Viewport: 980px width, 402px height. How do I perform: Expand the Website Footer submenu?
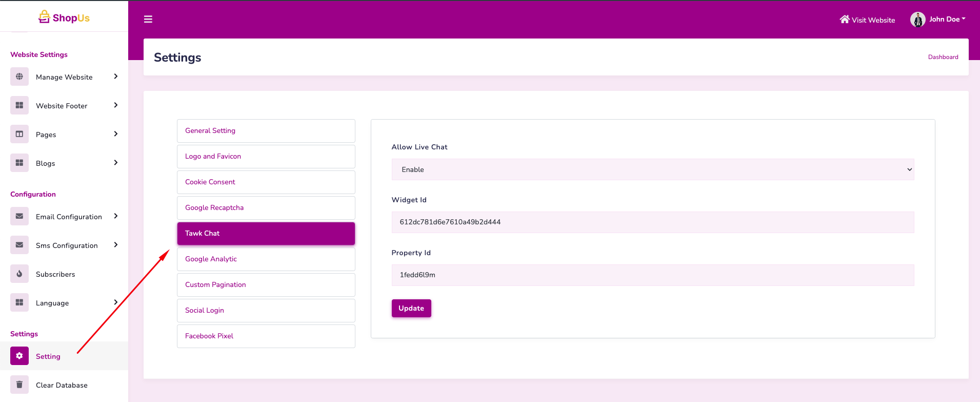(115, 105)
